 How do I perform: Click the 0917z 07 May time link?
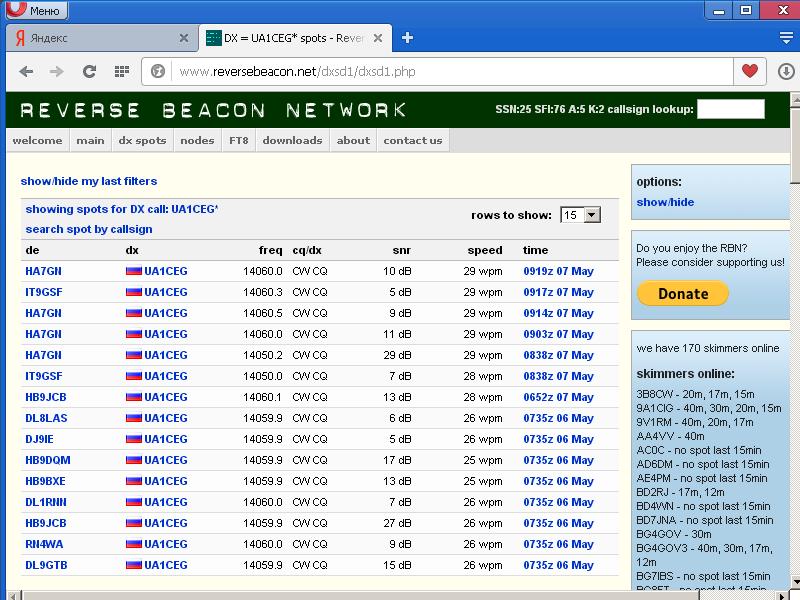pos(559,292)
